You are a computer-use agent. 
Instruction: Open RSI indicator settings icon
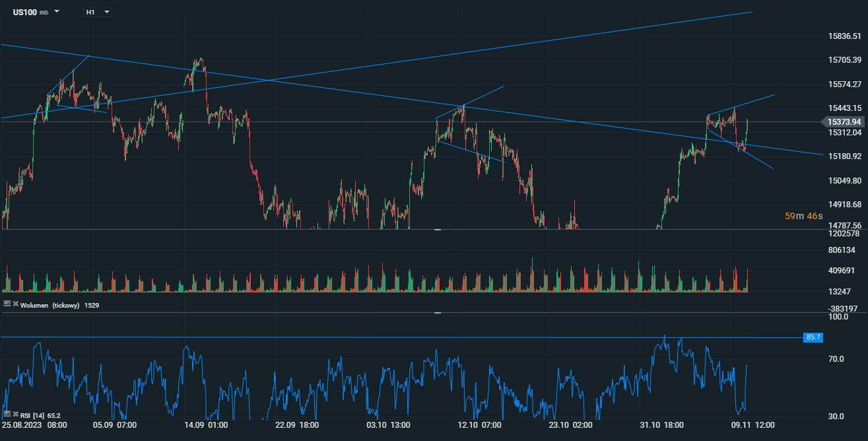pos(7,414)
